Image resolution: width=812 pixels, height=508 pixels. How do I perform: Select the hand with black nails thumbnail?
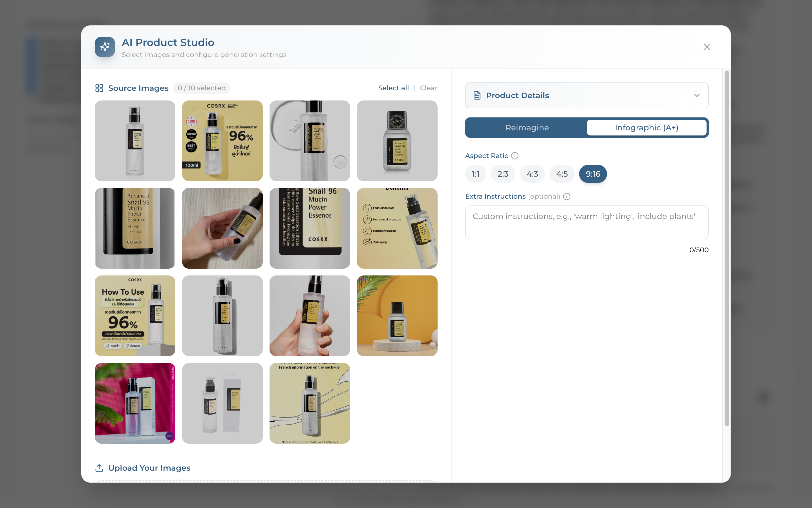point(222,229)
